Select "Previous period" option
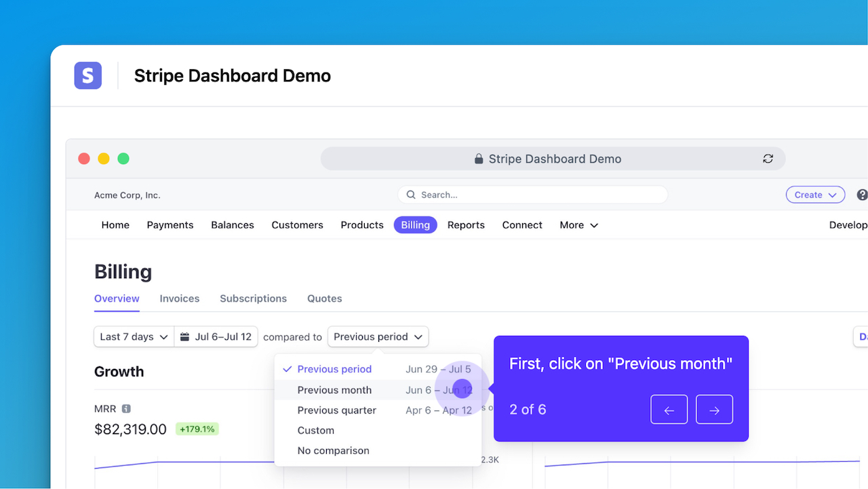 [x=378, y=369]
